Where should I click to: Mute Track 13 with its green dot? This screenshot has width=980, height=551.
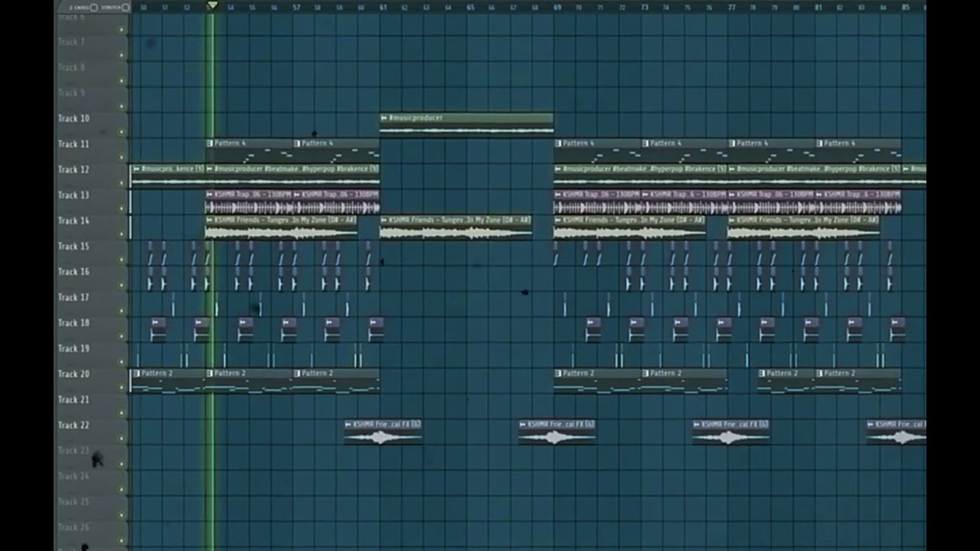point(121,208)
